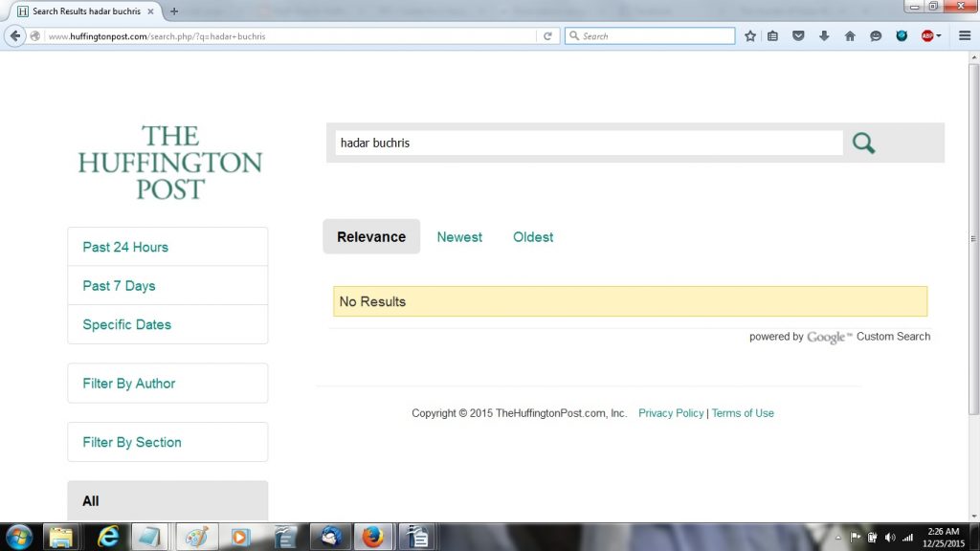The image size is (980, 551).
Task: Restore down the Firefox window
Action: 933,7
